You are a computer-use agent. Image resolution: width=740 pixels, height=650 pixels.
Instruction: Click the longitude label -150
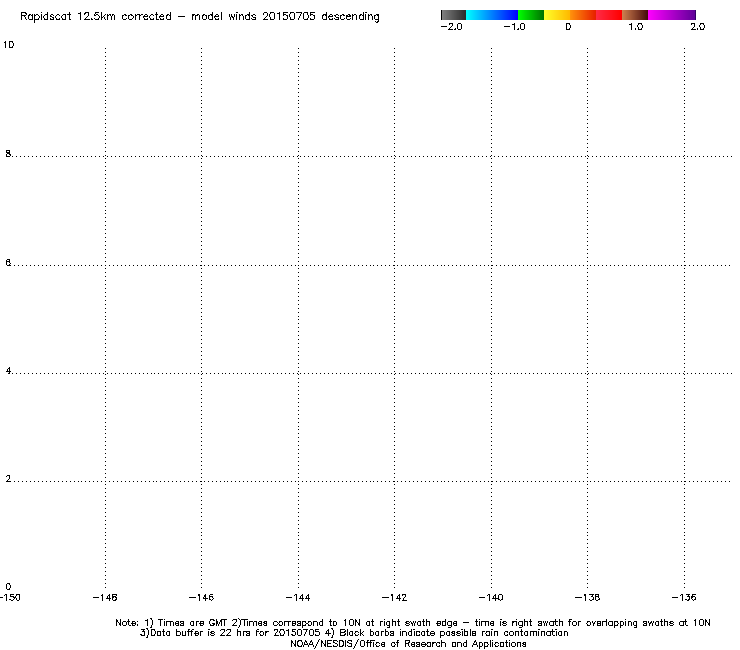click(10, 598)
